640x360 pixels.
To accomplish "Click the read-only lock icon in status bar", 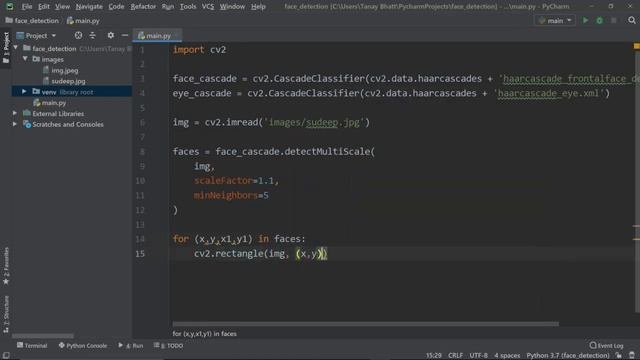I will pyautogui.click(x=619, y=356).
